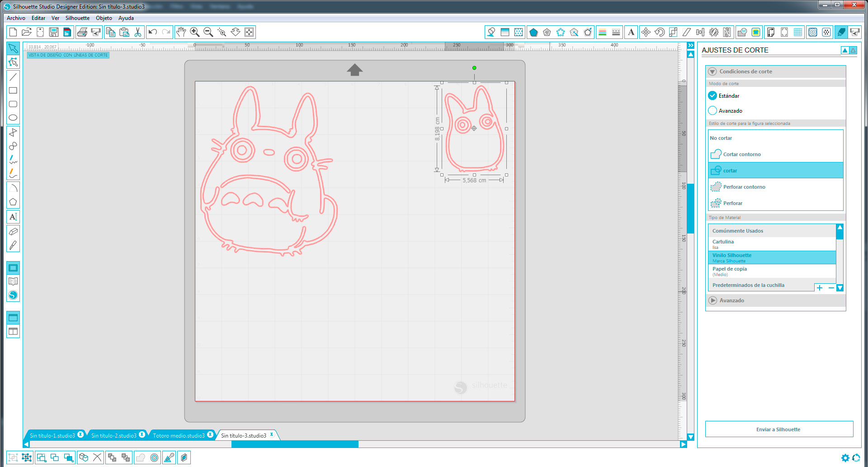This screenshot has height=467, width=868.
Task: Open the Library book icon
Action: pyautogui.click(x=13, y=281)
